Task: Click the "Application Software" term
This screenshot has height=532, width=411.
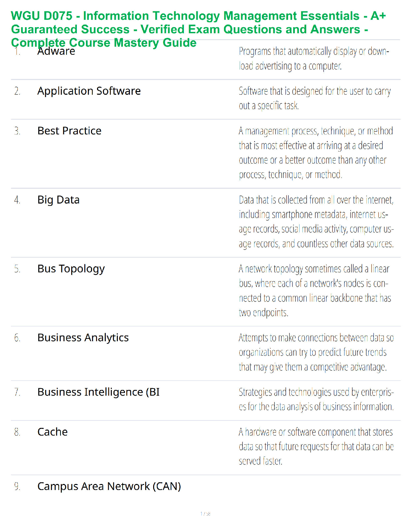Action: (89, 91)
